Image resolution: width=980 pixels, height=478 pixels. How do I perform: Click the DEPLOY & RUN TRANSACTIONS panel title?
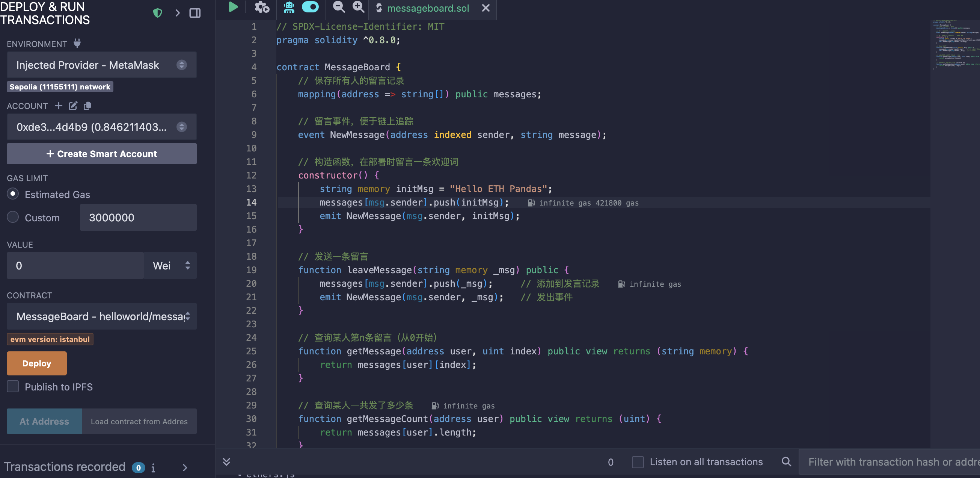click(45, 13)
